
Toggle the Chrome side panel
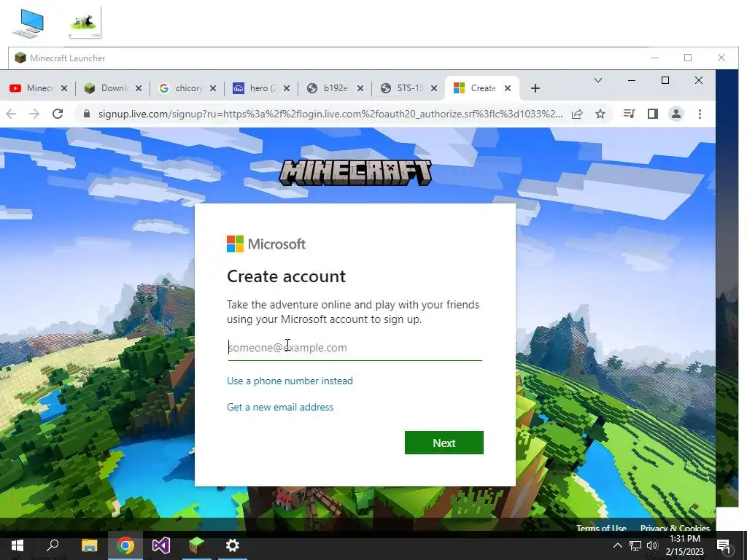[x=653, y=114]
